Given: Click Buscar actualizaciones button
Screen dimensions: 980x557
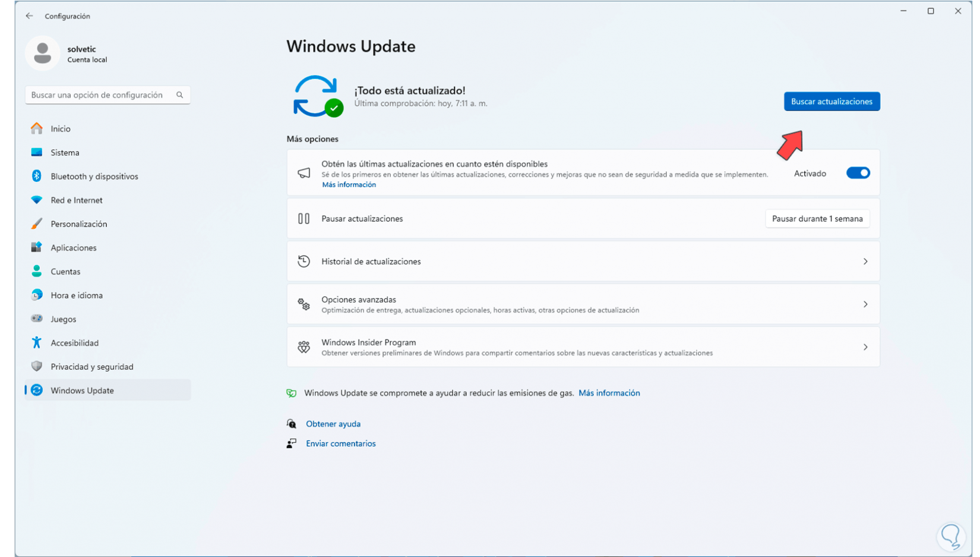Looking at the screenshot, I should (x=832, y=102).
